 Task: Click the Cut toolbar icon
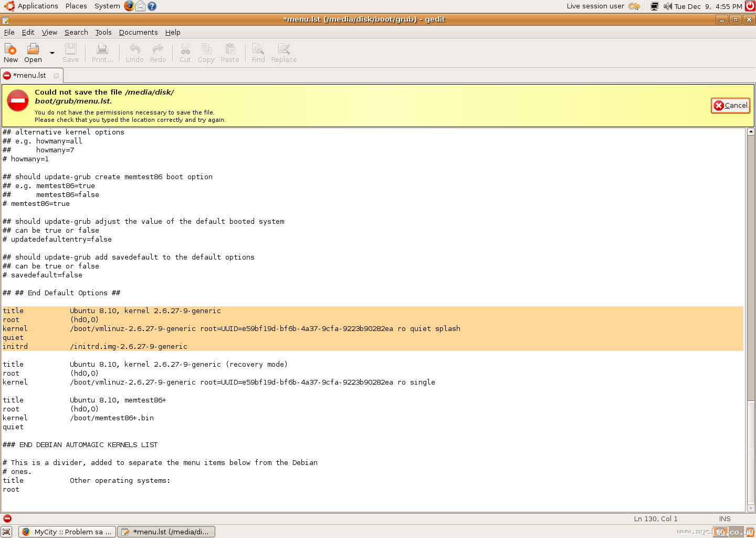coord(185,53)
